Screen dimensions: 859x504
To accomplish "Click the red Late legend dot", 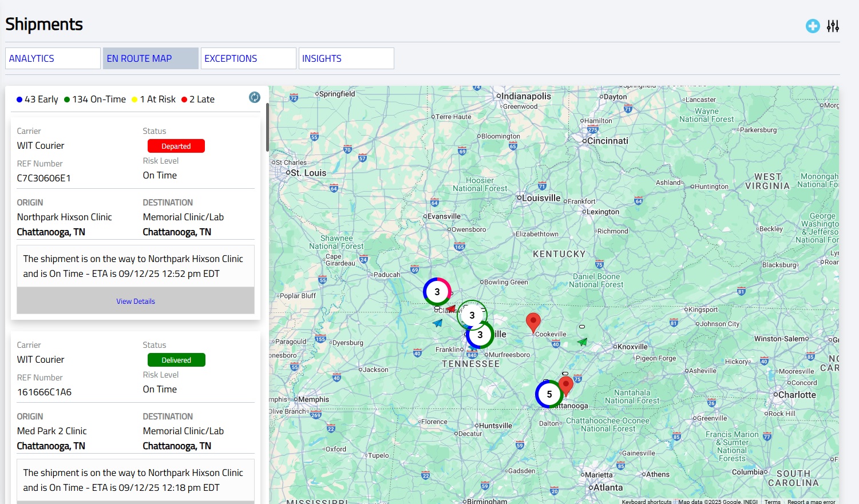I will click(184, 100).
